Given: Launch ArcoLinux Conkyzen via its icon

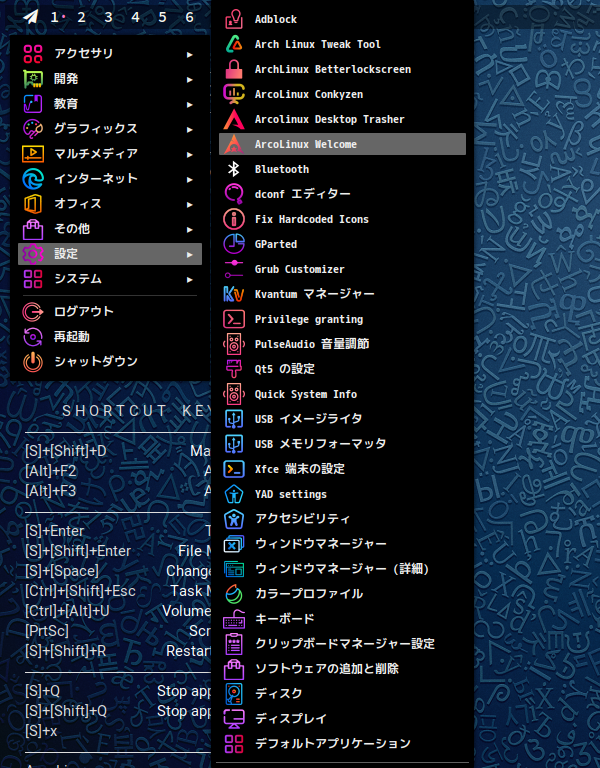Looking at the screenshot, I should [x=234, y=94].
